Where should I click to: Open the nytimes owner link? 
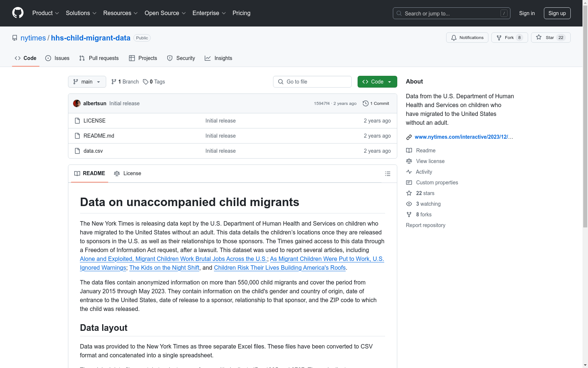pos(33,38)
